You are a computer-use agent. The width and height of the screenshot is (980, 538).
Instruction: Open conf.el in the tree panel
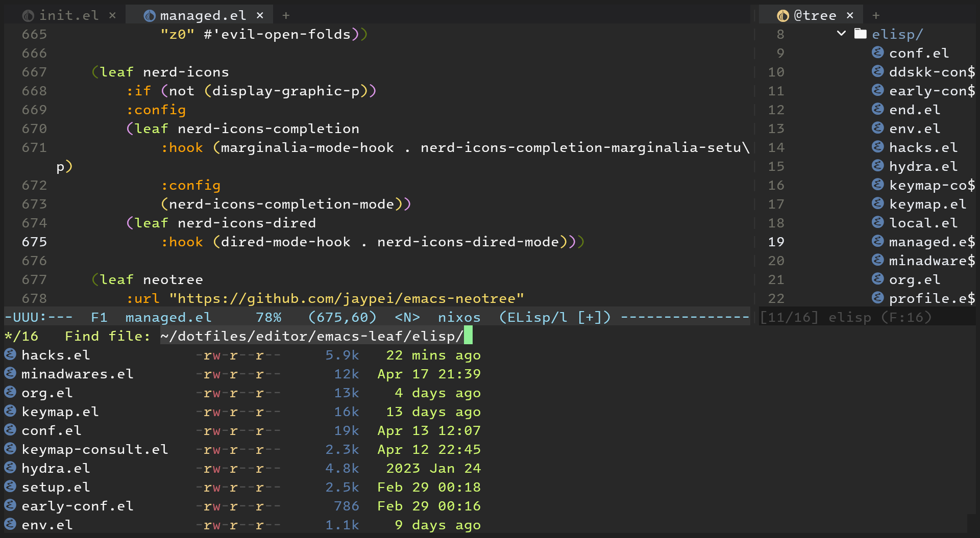tap(919, 53)
